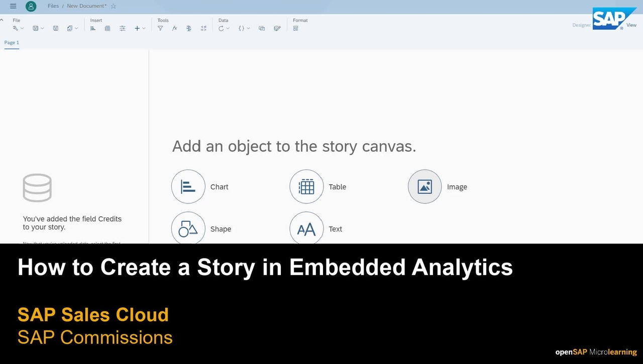
Task: Click the canvas Image label
Action: pos(457,187)
